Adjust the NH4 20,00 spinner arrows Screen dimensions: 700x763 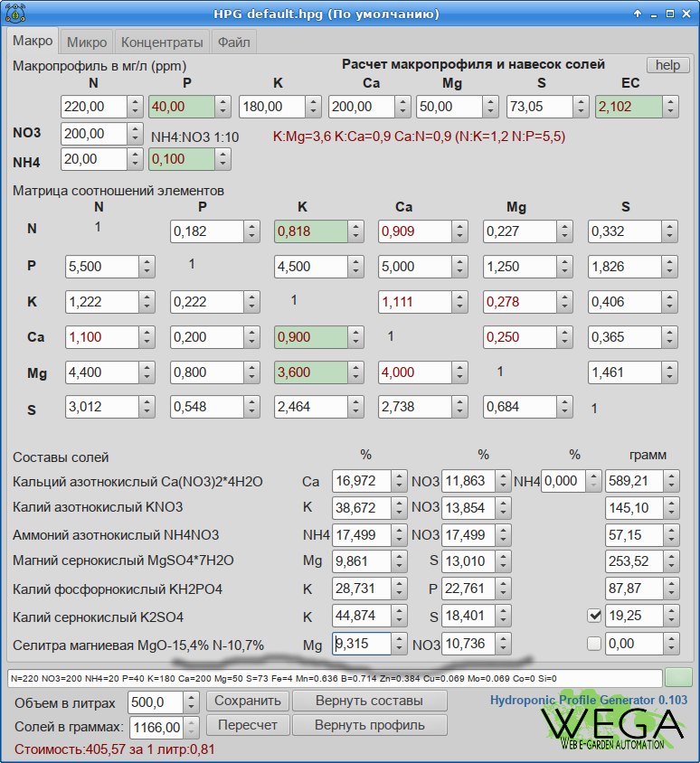[135, 159]
